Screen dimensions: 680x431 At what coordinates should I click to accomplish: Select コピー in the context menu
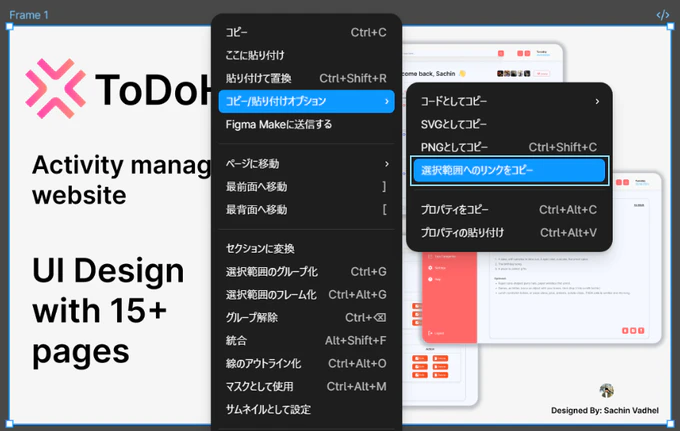coord(306,33)
